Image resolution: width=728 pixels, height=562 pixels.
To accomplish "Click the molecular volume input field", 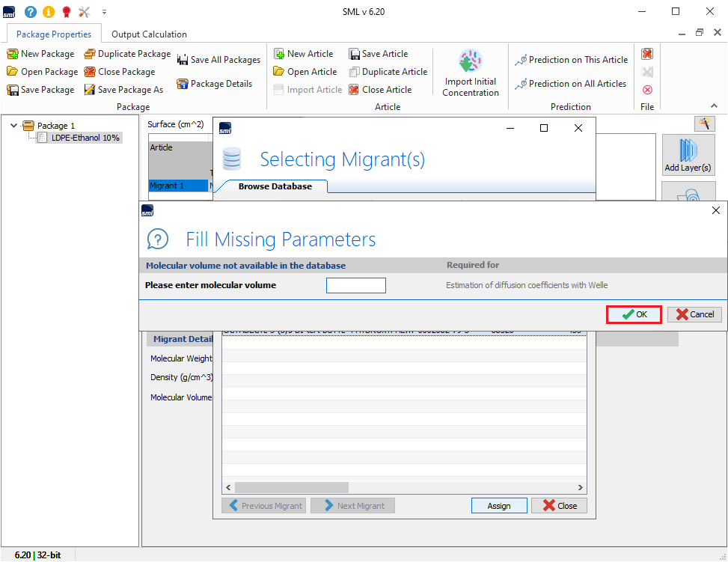I will 355,285.
